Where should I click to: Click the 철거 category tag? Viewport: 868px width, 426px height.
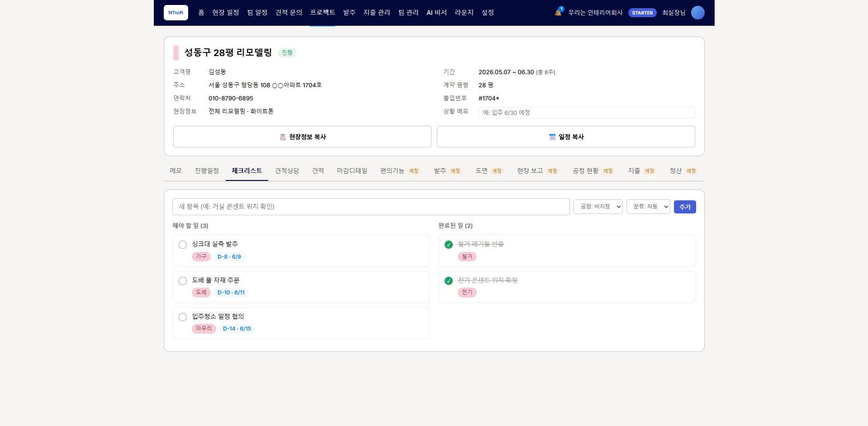[467, 256]
